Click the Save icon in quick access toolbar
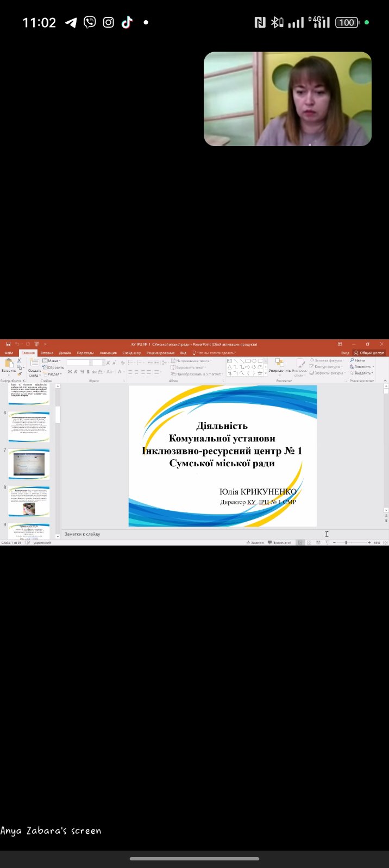 (8, 344)
